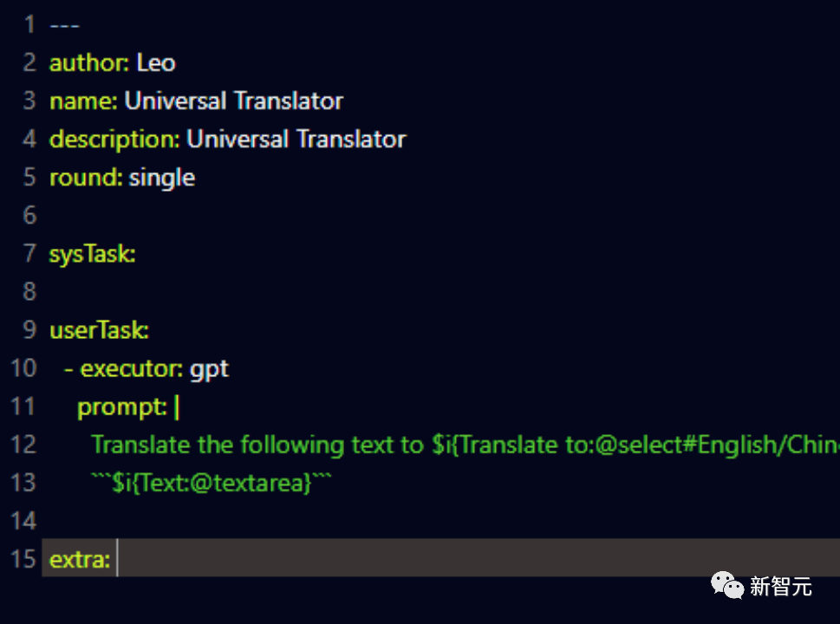This screenshot has height=624, width=840.
Task: Click line number 14 in the gutter
Action: [23, 520]
